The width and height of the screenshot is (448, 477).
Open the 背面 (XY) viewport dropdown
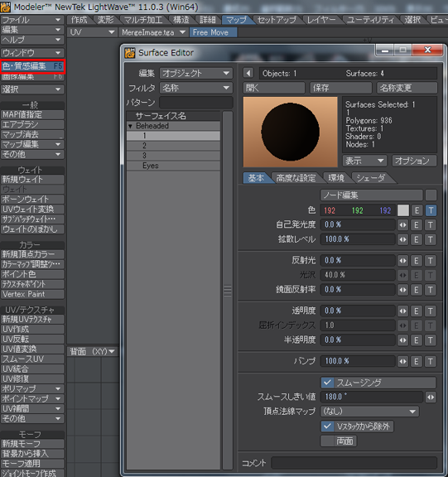coord(92,352)
